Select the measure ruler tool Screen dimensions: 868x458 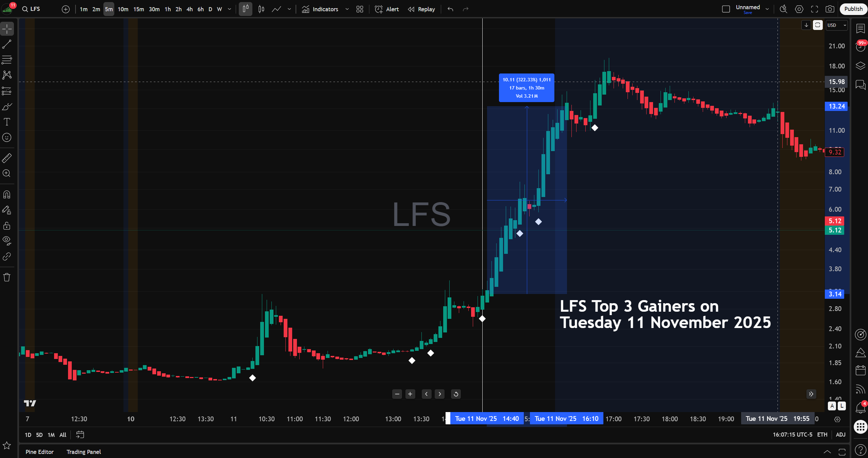[7, 158]
